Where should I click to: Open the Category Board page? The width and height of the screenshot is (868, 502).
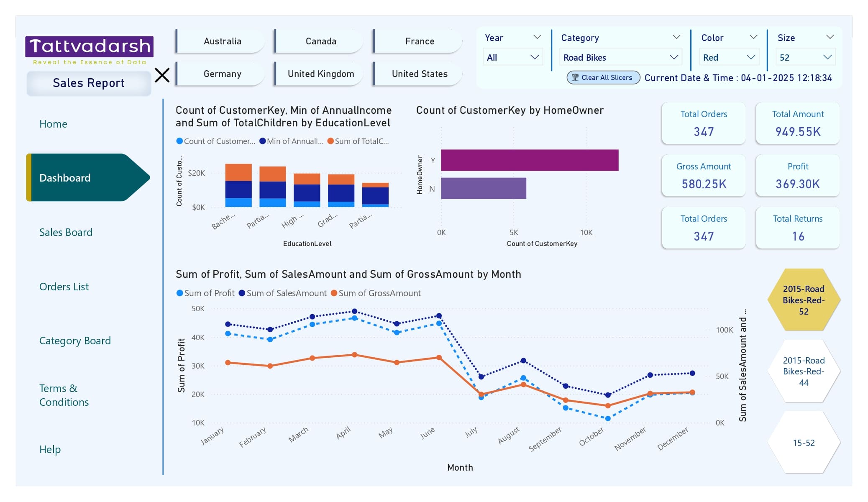[x=75, y=341]
